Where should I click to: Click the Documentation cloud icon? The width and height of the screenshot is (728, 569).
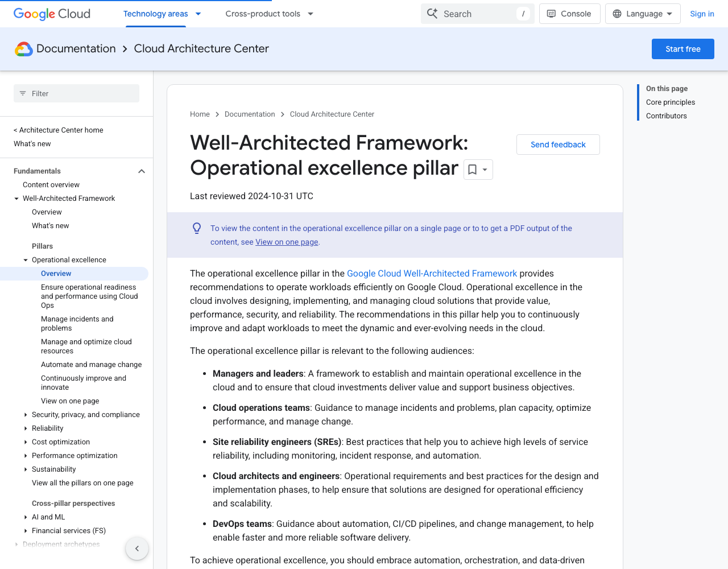[23, 49]
